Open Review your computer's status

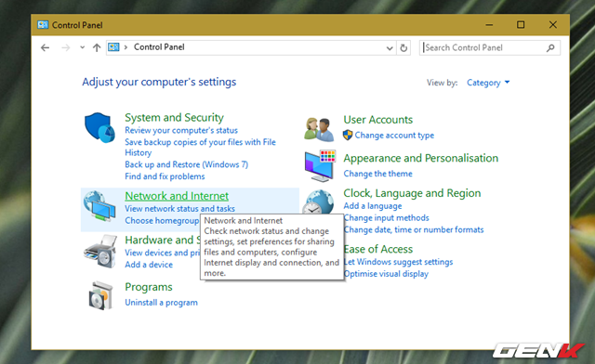[181, 130]
